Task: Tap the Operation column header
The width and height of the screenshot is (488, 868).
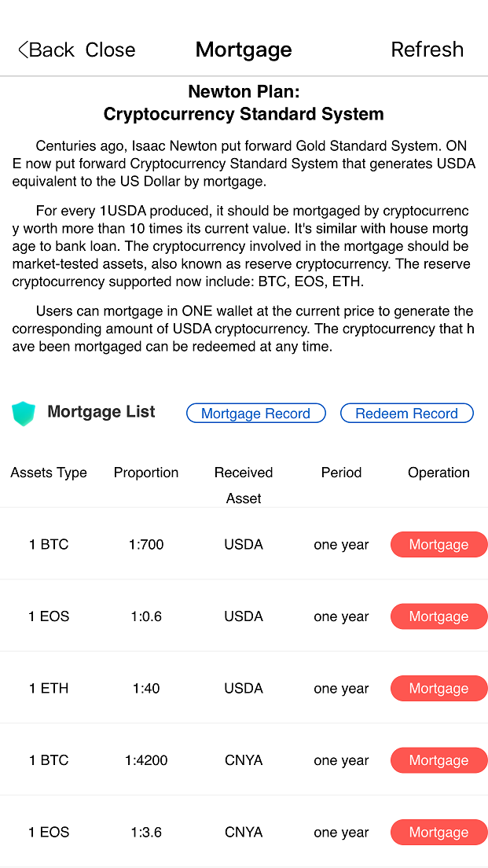Action: [x=438, y=473]
